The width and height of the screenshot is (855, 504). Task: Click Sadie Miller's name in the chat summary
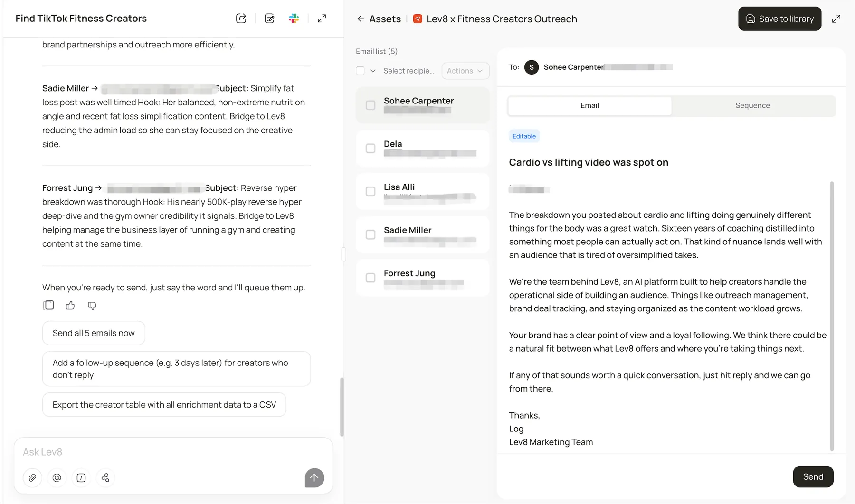(66, 88)
